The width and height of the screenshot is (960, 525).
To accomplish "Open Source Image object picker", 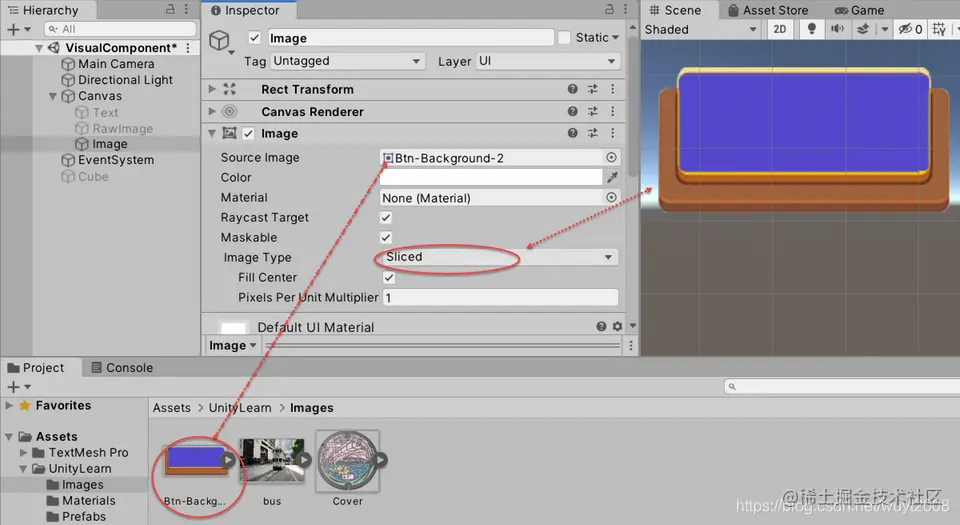I will (611, 157).
